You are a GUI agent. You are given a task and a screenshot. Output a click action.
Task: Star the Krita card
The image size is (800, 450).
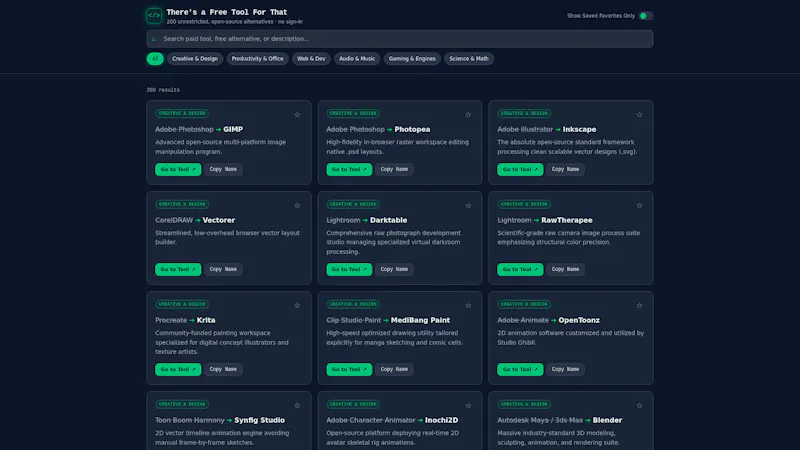point(297,306)
